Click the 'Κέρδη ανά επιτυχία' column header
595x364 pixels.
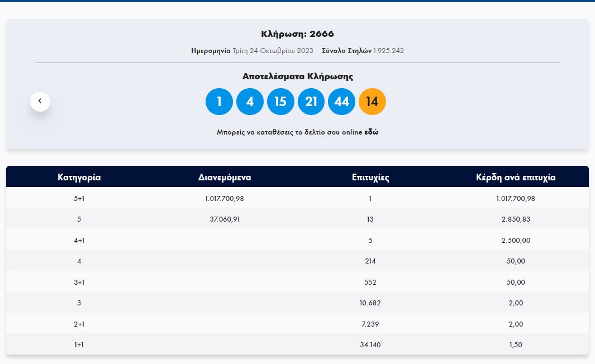(x=516, y=178)
